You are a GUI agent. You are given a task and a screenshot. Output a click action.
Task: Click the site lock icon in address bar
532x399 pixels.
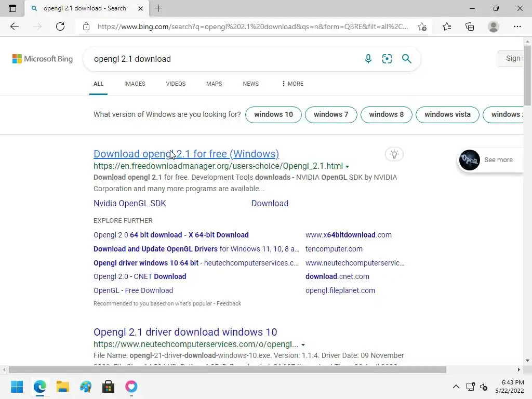pyautogui.click(x=86, y=26)
